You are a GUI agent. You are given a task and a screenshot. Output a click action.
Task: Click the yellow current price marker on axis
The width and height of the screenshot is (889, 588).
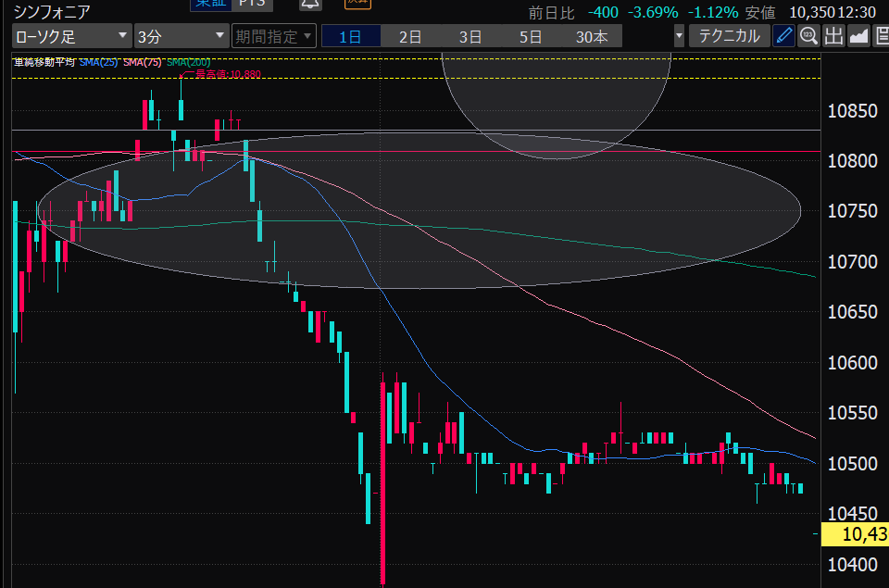point(853,533)
